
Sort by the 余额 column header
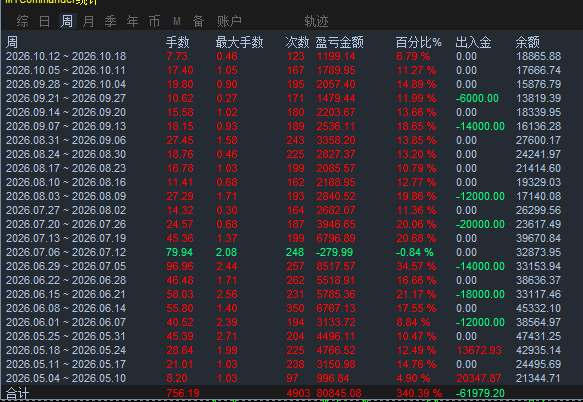click(x=527, y=42)
